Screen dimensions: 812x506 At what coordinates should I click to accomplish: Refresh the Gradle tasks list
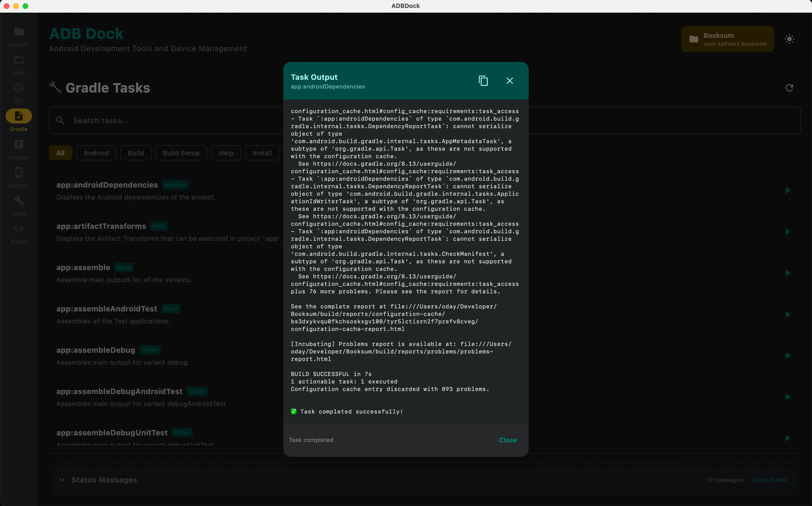coord(789,87)
